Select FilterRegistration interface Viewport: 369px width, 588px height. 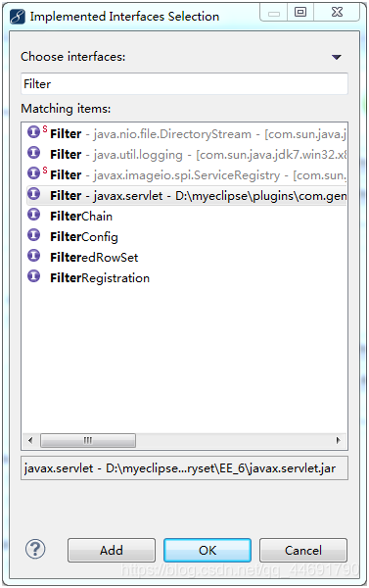(x=187, y=278)
